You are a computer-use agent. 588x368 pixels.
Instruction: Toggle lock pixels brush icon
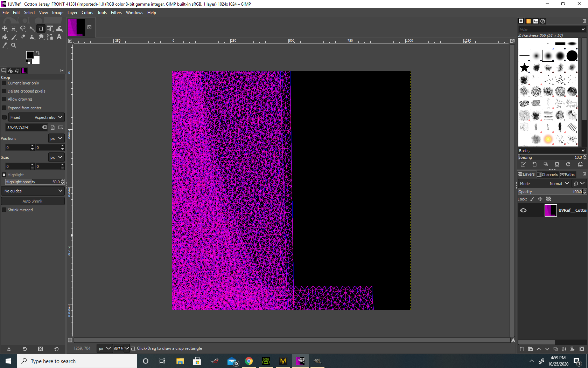click(532, 199)
